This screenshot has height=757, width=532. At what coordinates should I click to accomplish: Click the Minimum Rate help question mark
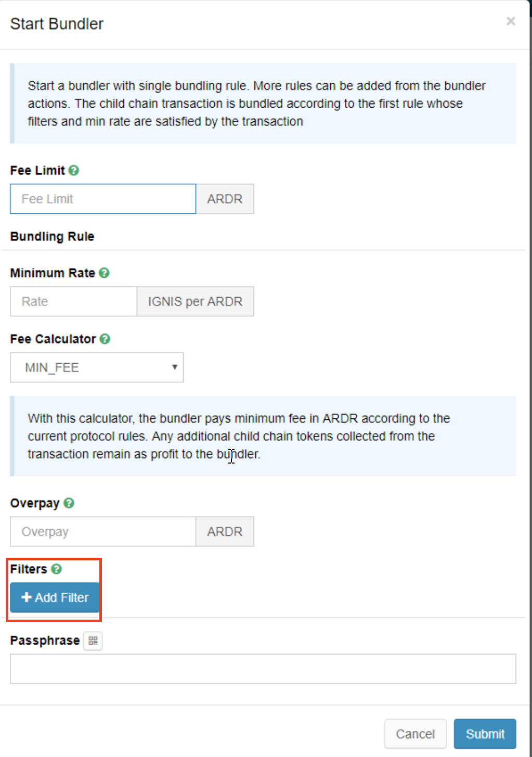104,273
